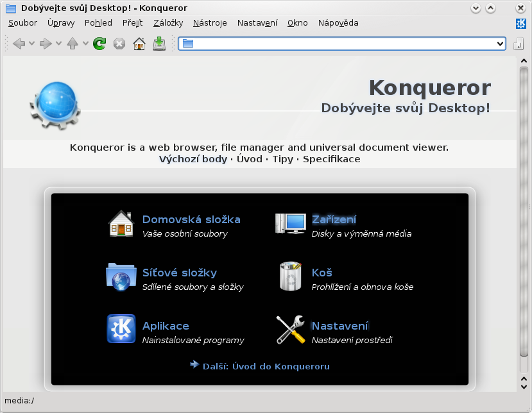Image resolution: width=532 pixels, height=413 pixels.
Task: Click the computer monitor icon for Zařízení
Action: point(291,223)
